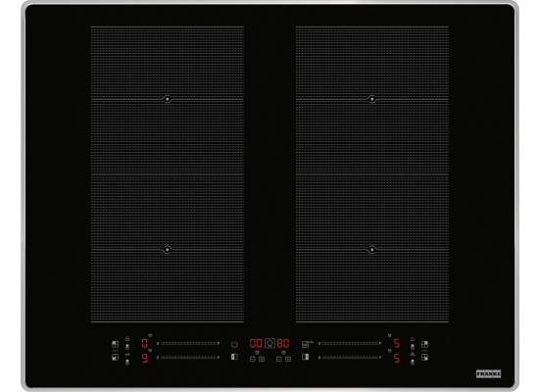The height and width of the screenshot is (392, 539).
Task: Tap minus under the 80 timer
Action: [279, 359]
